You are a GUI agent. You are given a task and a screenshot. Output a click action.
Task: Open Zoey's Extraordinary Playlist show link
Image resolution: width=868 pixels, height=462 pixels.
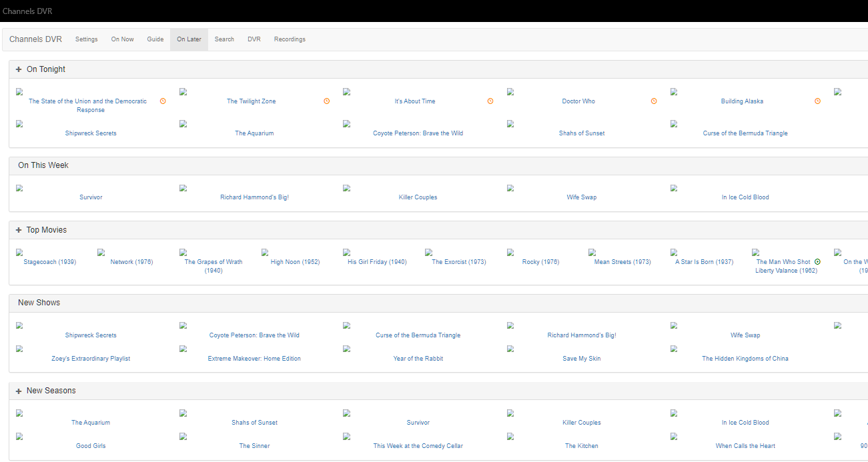[91, 359]
